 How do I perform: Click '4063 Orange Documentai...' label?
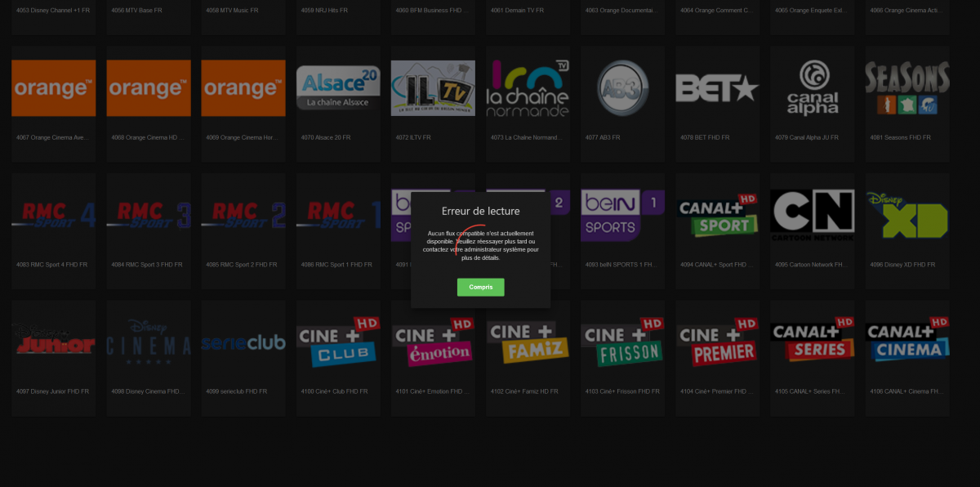(x=622, y=10)
